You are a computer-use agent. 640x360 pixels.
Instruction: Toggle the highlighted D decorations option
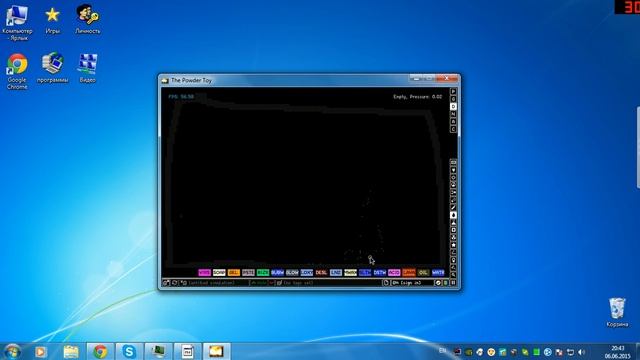pyautogui.click(x=453, y=107)
